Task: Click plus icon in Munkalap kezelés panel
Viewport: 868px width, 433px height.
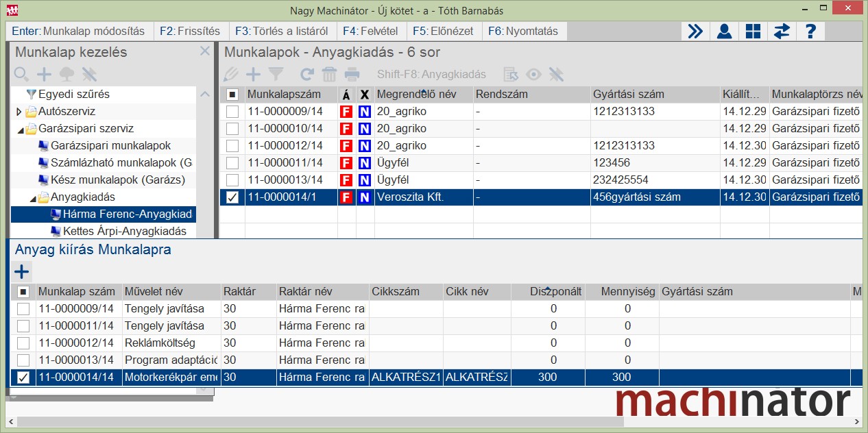Action: [x=44, y=74]
